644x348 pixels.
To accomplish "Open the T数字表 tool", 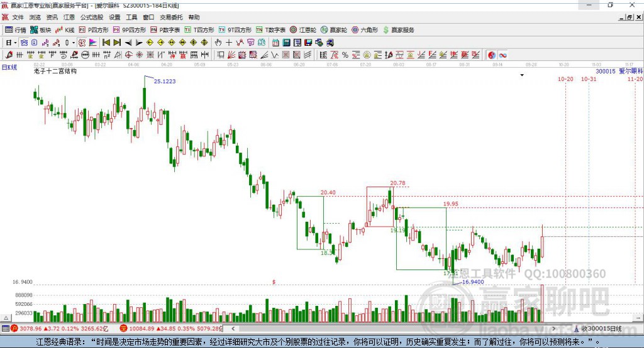I will [x=270, y=30].
